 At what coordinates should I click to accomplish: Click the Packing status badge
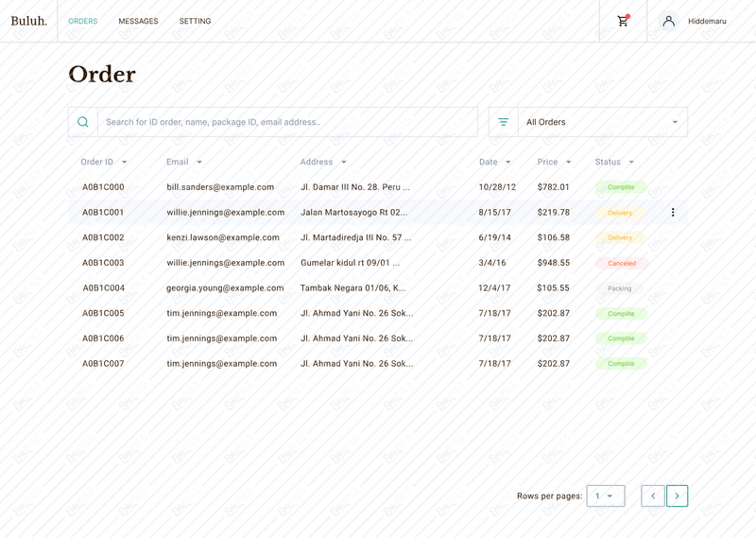620,288
